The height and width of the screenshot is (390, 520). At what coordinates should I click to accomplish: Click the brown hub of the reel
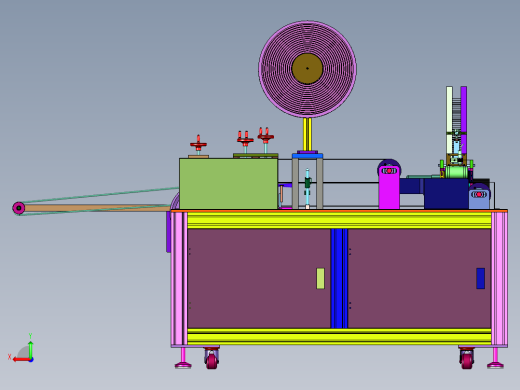click(307, 68)
